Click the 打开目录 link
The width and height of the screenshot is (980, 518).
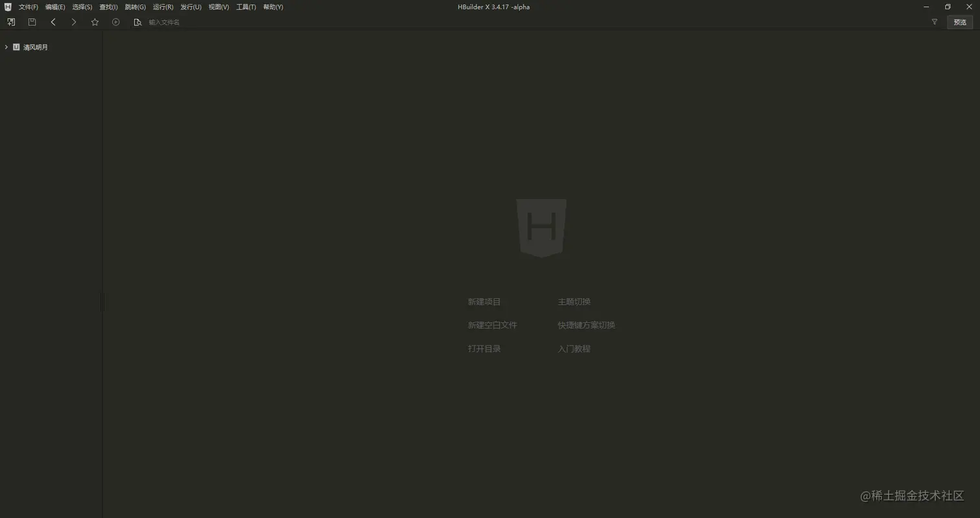484,349
